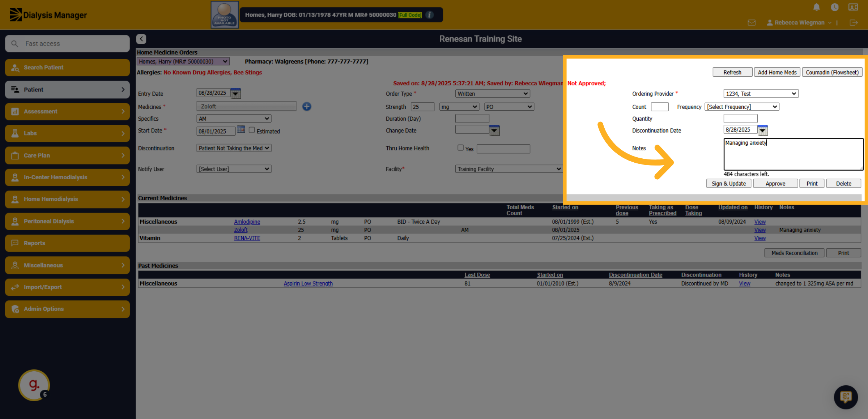Check the Thru Home Health Yes box

460,147
